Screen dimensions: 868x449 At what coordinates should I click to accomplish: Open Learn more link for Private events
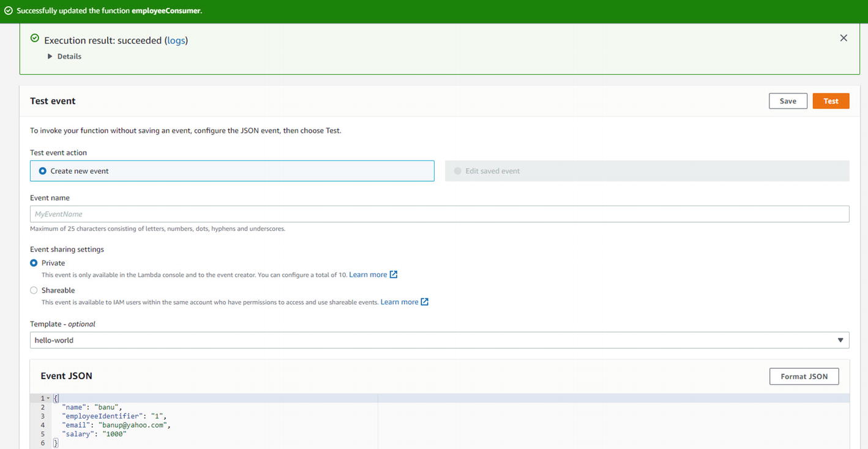click(368, 275)
